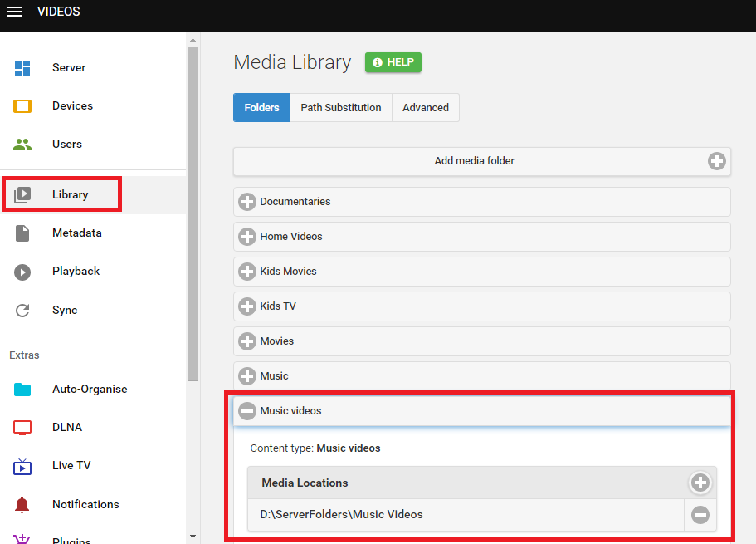Viewport: 756px width, 544px height.
Task: Click the Playback circle icon
Action: [22, 272]
